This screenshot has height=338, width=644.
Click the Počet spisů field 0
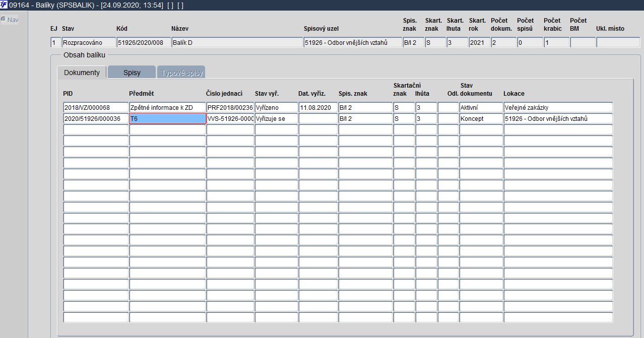click(x=530, y=43)
